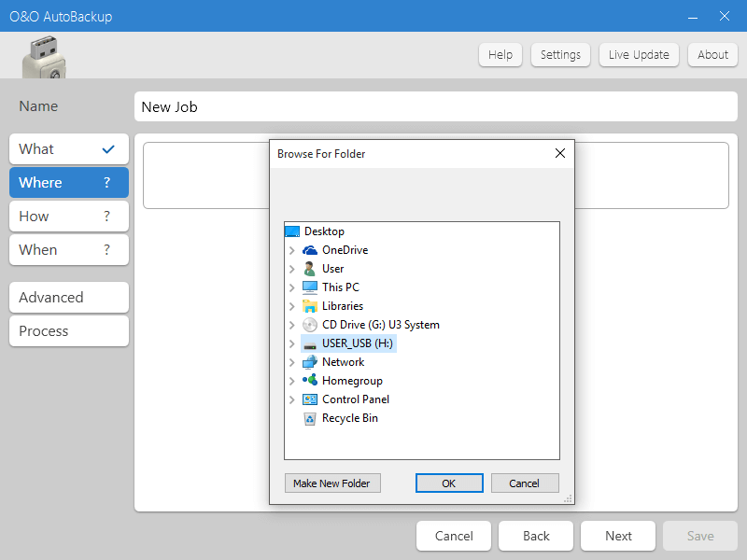Expand the Libraries tree node
Viewport: 747px width, 560px height.
[x=292, y=306]
